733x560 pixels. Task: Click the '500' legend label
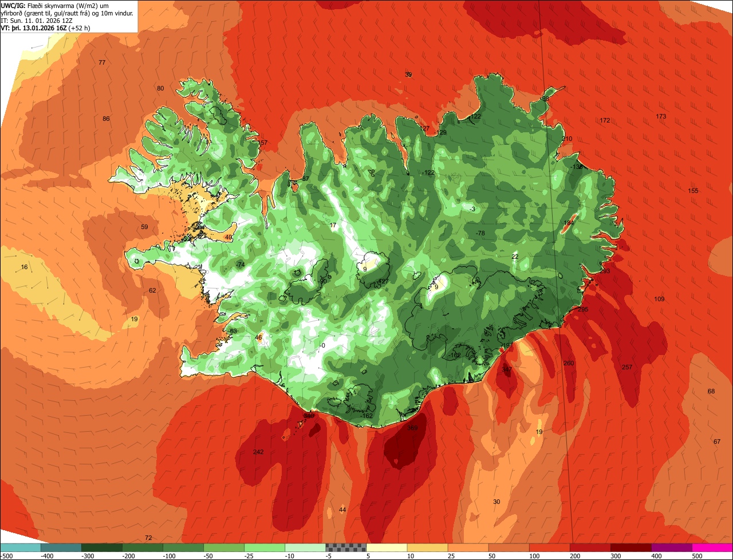click(697, 555)
